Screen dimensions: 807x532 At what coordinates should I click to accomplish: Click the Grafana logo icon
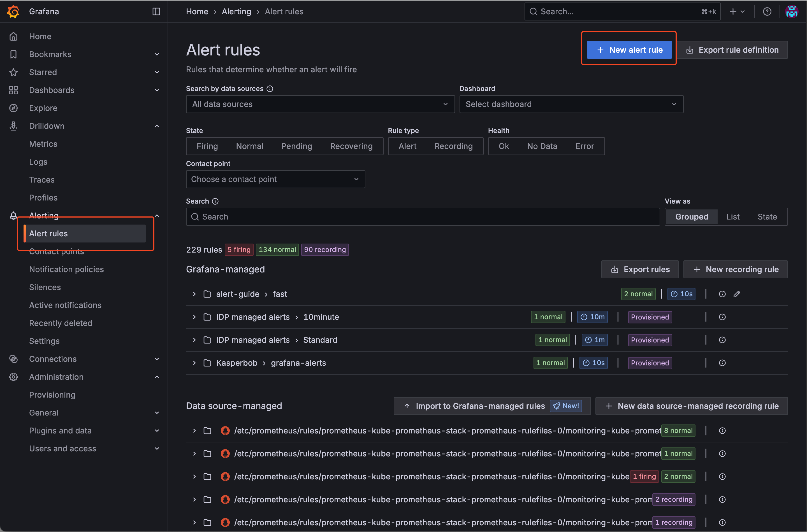point(13,11)
